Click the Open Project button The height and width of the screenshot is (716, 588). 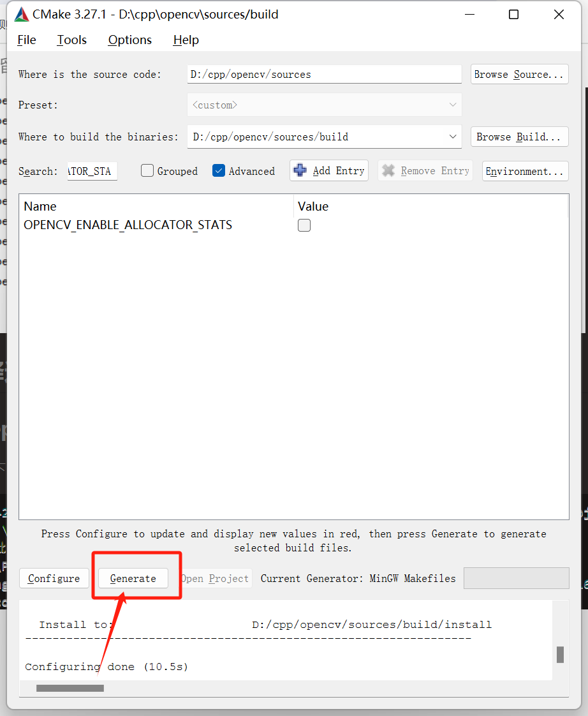coord(215,579)
